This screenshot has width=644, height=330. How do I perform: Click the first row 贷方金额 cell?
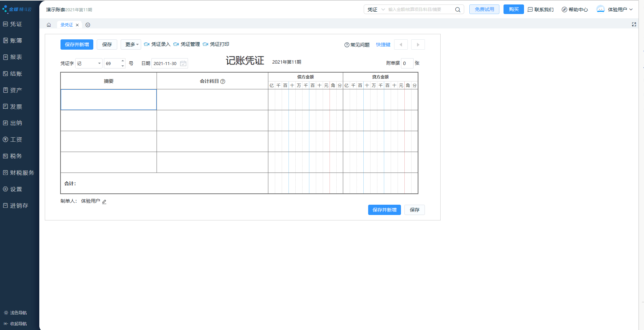tap(380, 100)
